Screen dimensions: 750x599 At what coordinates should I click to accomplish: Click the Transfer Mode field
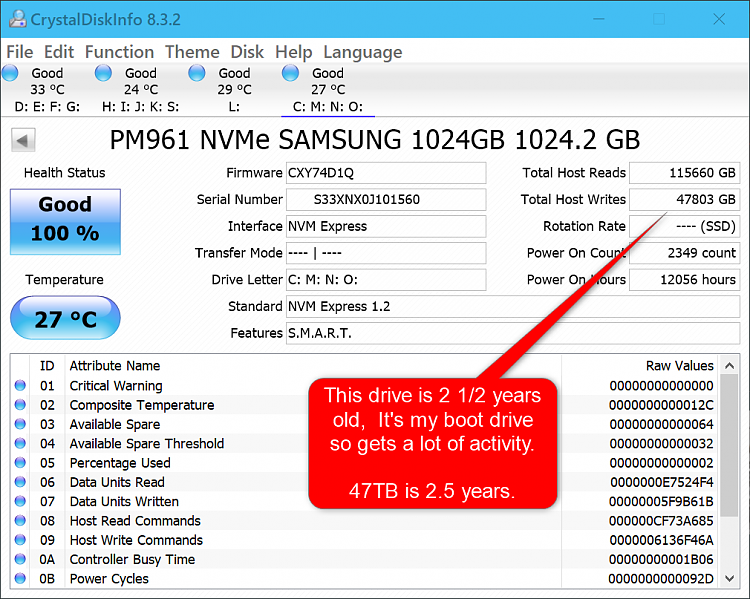pyautogui.click(x=386, y=253)
